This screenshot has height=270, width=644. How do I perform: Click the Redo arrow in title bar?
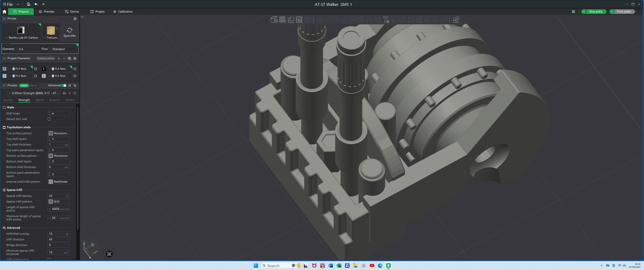[x=43, y=4]
